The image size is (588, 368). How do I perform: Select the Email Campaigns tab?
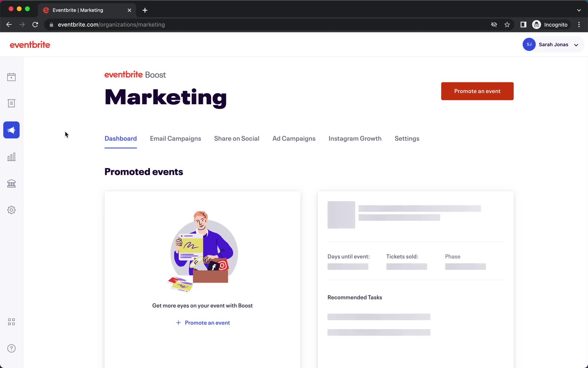[x=175, y=139]
